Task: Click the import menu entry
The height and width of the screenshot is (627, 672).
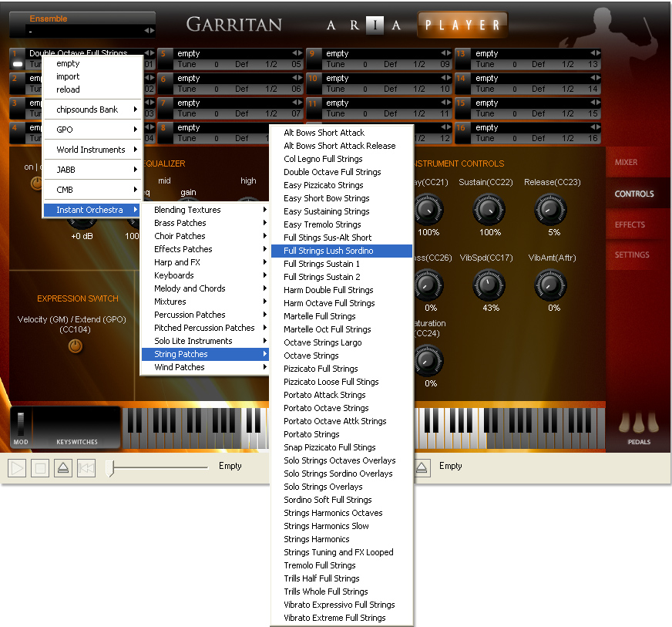Action: click(x=68, y=76)
